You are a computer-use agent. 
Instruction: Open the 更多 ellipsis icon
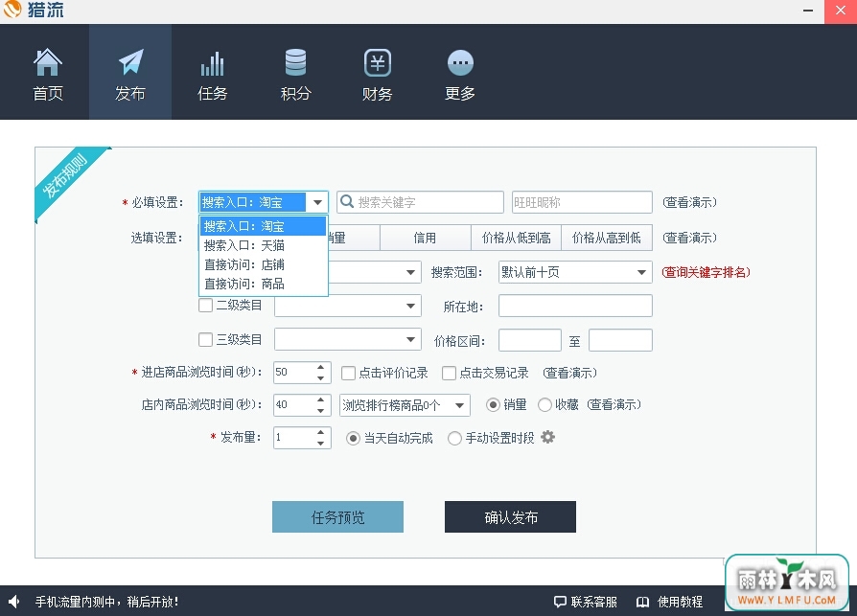pos(460,62)
